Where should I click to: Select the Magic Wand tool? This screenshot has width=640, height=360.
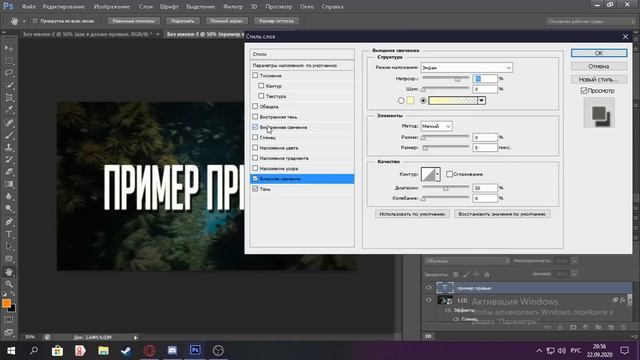tap(9, 85)
